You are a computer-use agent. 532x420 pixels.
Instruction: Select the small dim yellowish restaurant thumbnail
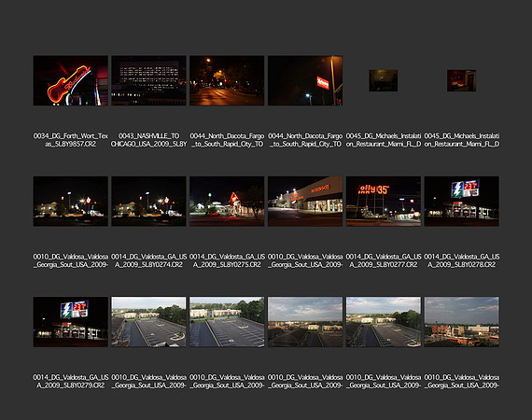pyautogui.click(x=384, y=81)
